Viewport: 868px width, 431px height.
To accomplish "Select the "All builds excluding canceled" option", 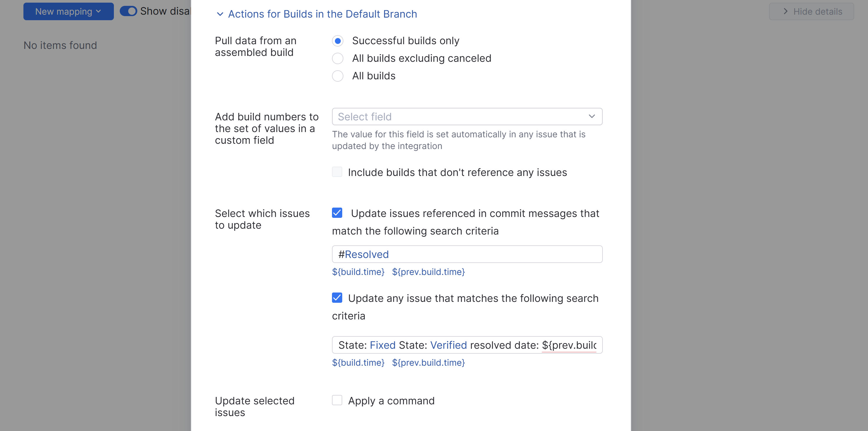I will pos(338,58).
